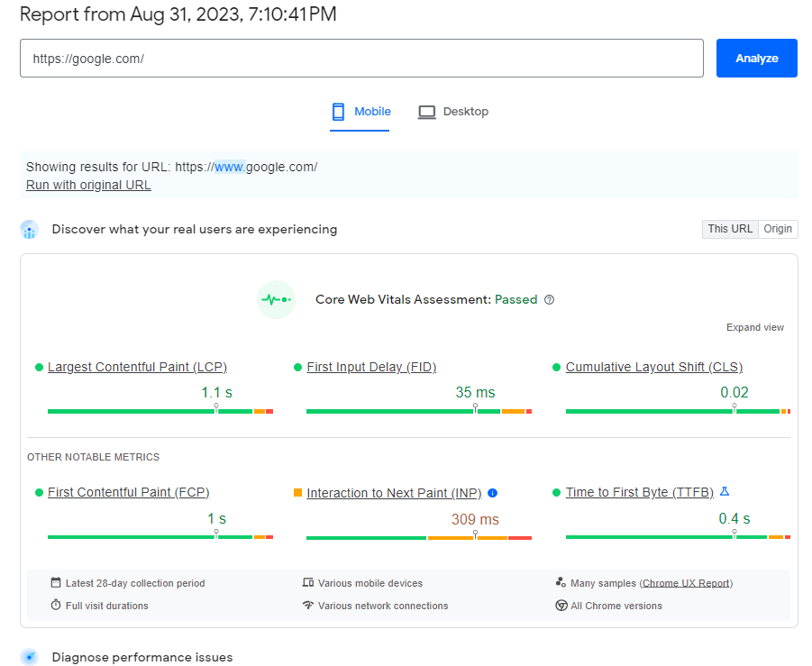The width and height of the screenshot is (812, 666).
Task: Click the blue info icon beside INP
Action: [492, 493]
